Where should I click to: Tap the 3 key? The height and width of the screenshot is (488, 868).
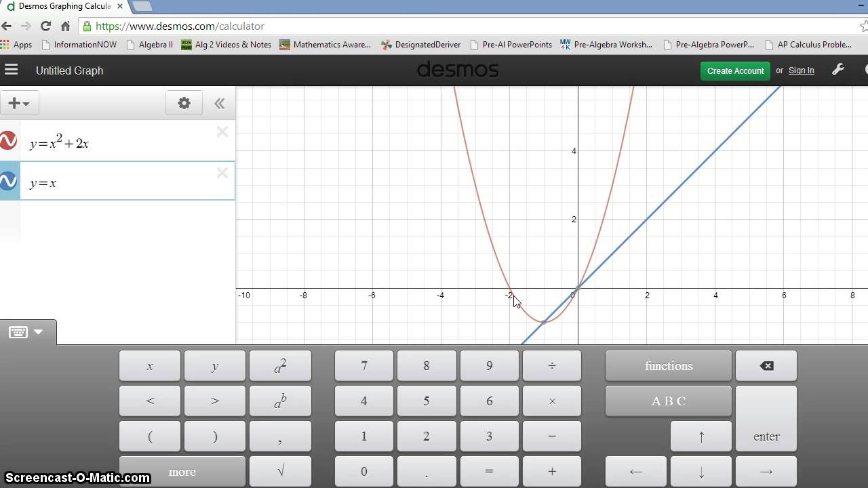coord(489,436)
